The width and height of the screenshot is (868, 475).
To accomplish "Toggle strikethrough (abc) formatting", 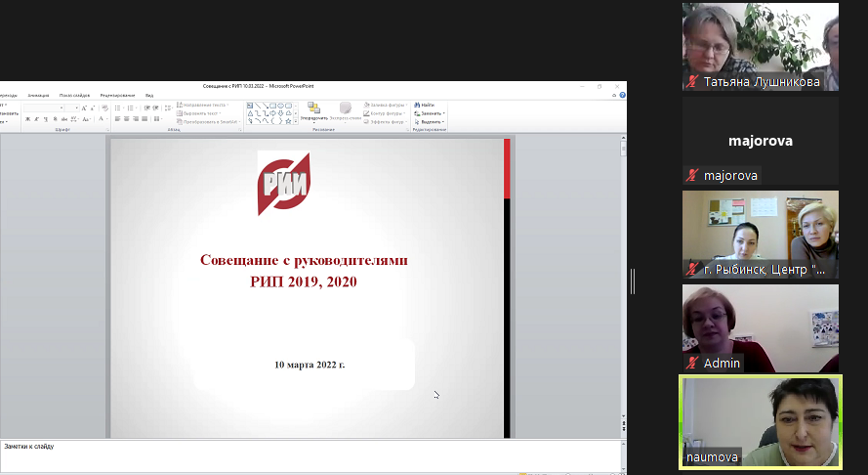I will coord(64,119).
